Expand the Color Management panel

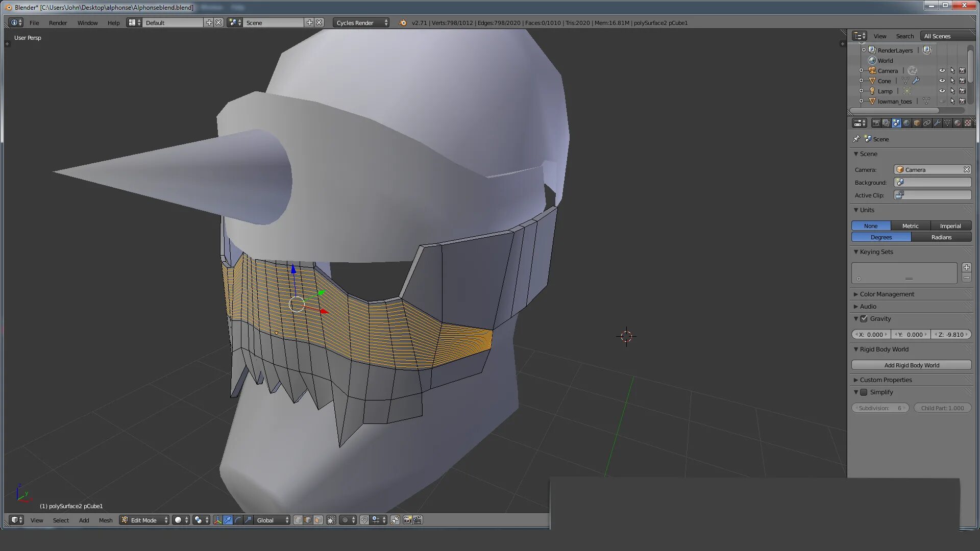click(887, 294)
